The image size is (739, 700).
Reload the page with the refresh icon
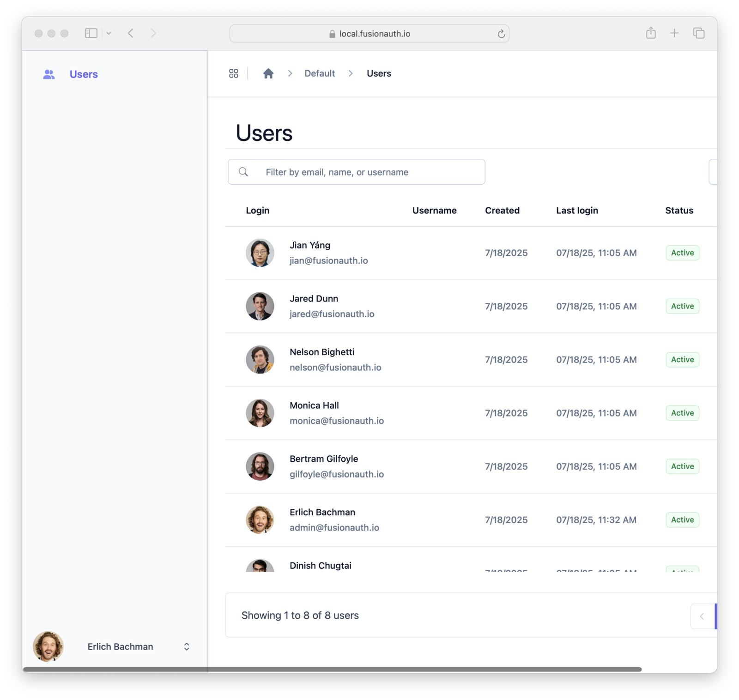501,33
